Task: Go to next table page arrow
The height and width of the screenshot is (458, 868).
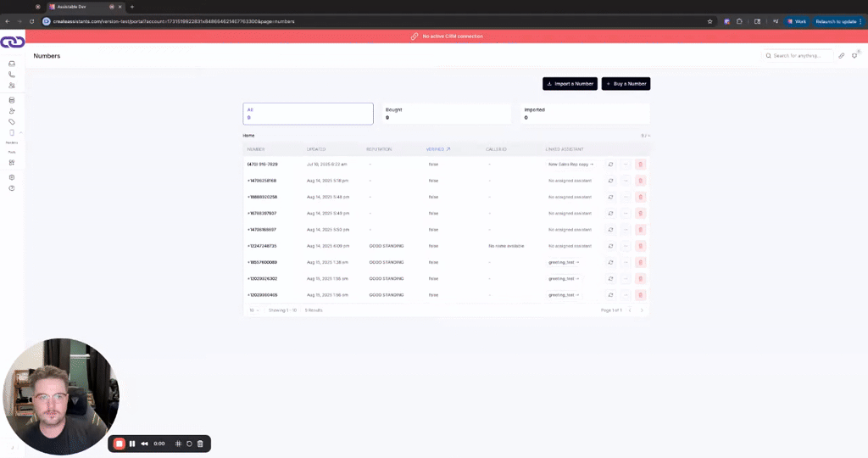Action: click(642, 310)
